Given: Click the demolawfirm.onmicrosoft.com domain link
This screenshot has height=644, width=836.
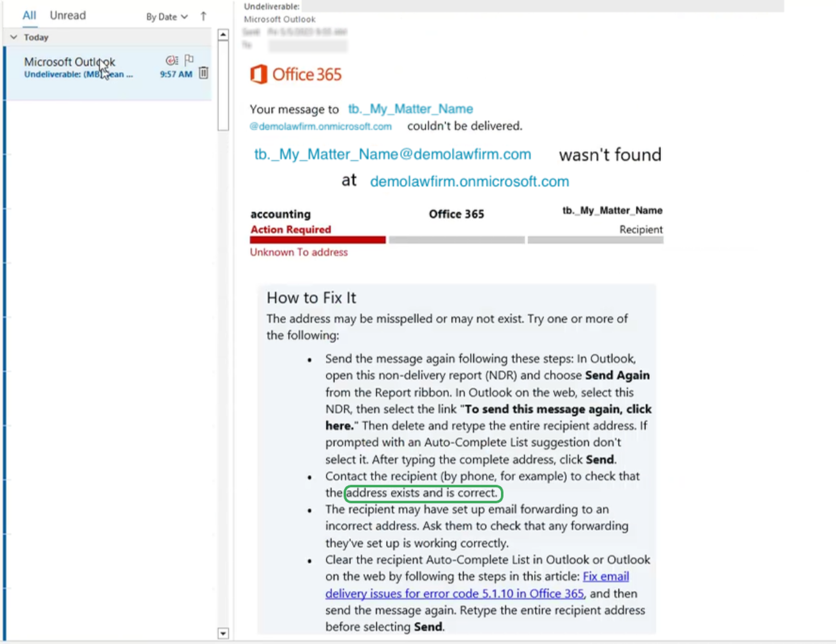Looking at the screenshot, I should click(469, 181).
